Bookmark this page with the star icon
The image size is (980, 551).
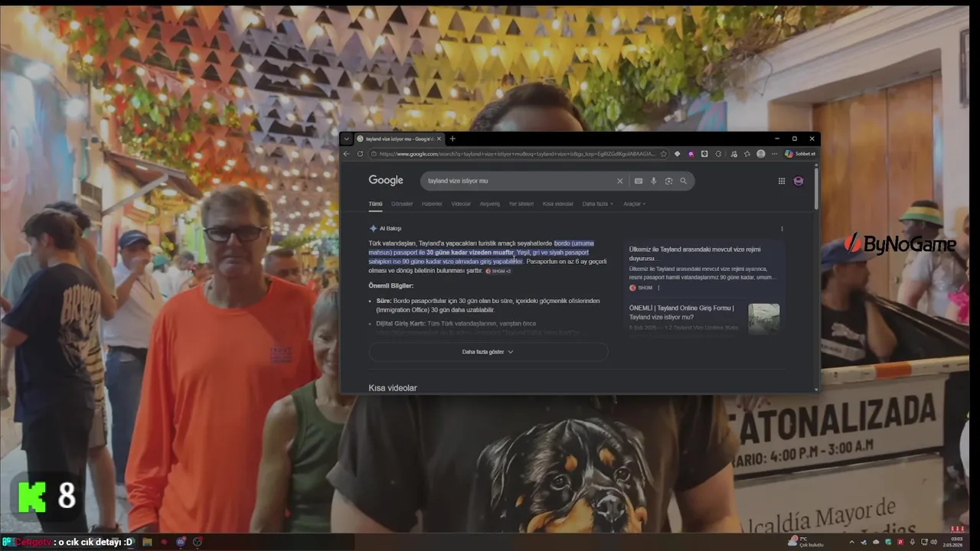coord(663,154)
